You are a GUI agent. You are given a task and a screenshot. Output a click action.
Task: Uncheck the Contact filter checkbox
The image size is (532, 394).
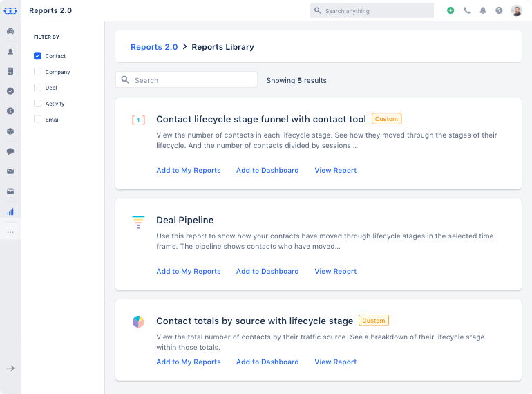(x=38, y=56)
